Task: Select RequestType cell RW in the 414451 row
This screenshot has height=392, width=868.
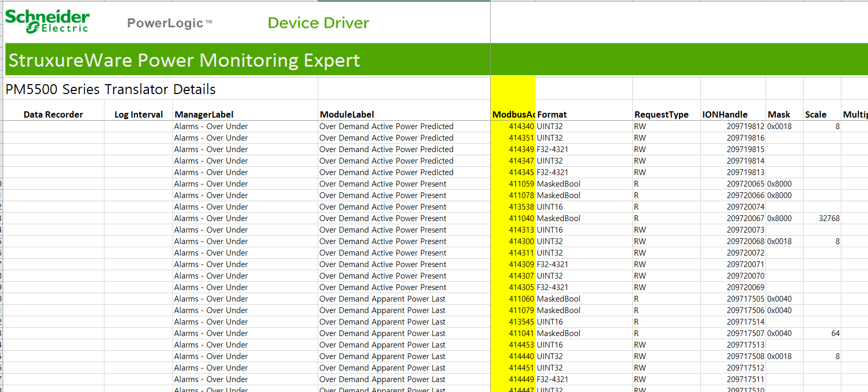Action: (666, 368)
